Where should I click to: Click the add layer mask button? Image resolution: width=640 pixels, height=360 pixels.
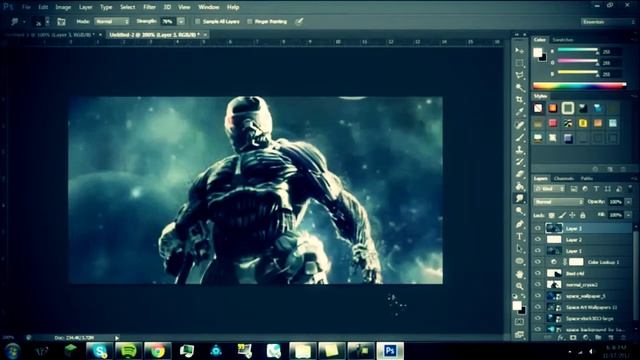pos(573,338)
